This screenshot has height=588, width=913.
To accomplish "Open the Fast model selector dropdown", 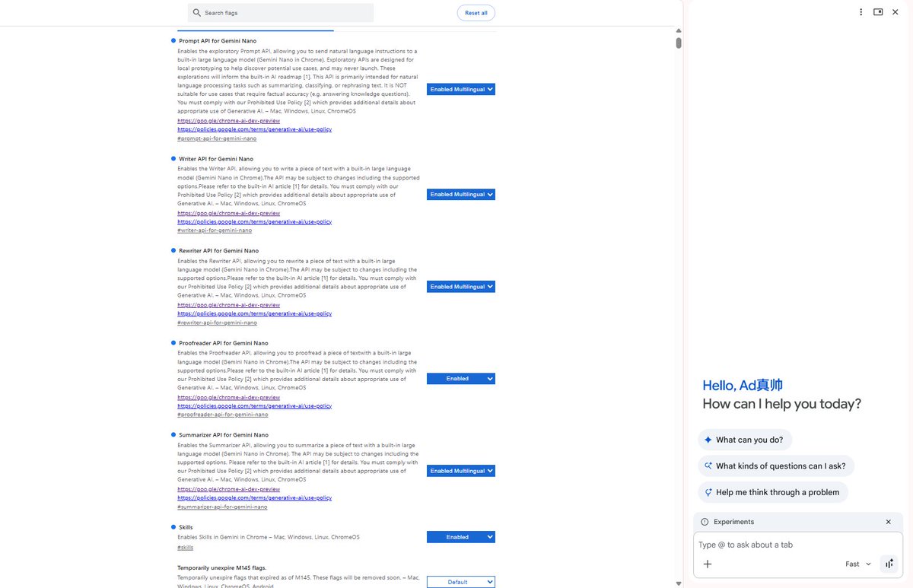I will [858, 564].
